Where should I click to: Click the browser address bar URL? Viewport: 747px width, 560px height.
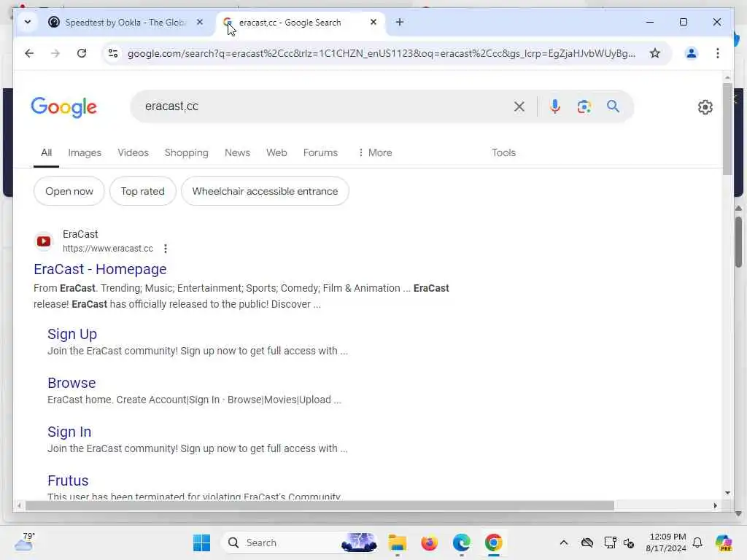(381, 53)
